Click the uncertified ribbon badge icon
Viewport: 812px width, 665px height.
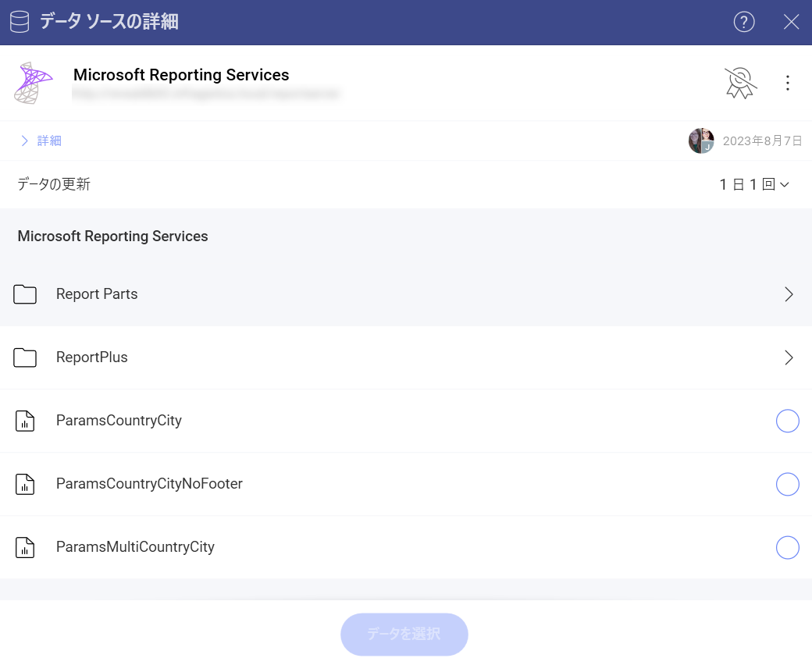[x=740, y=83]
